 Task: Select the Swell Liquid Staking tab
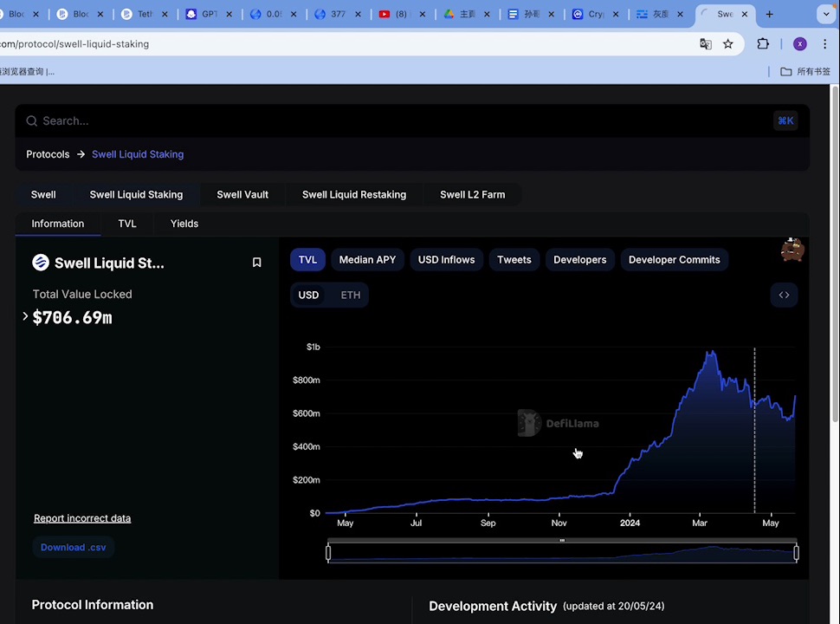point(136,195)
